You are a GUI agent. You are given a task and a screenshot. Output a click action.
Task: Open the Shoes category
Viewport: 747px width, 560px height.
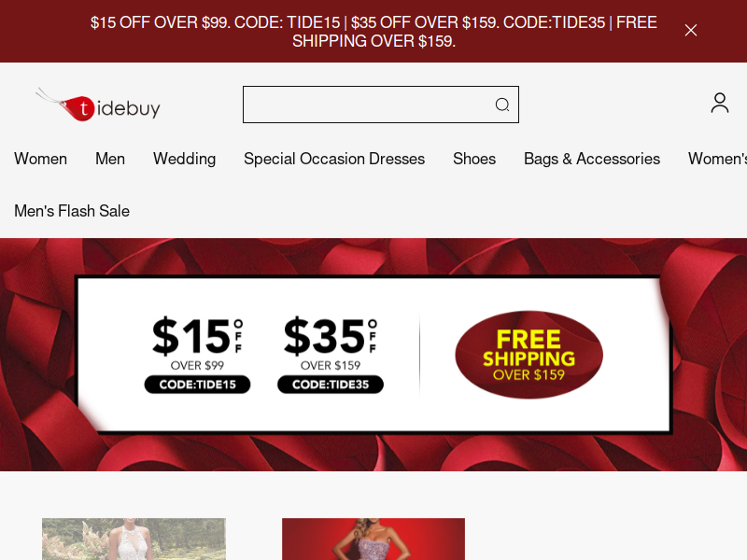474,159
